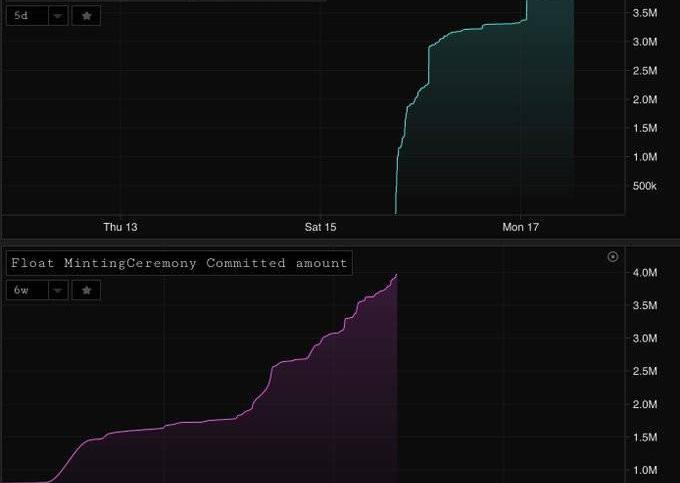
Task: Click the 5d range value field
Action: 25,16
